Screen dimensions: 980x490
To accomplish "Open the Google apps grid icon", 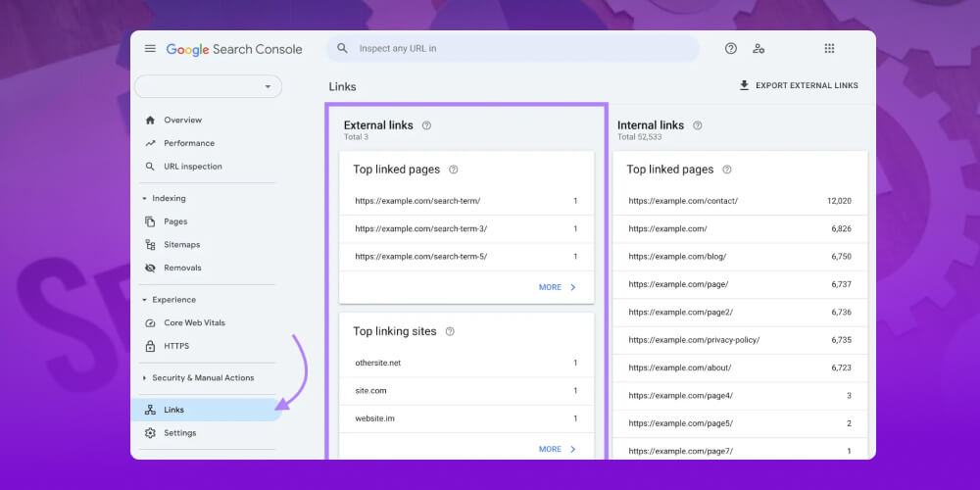I will (x=829, y=49).
